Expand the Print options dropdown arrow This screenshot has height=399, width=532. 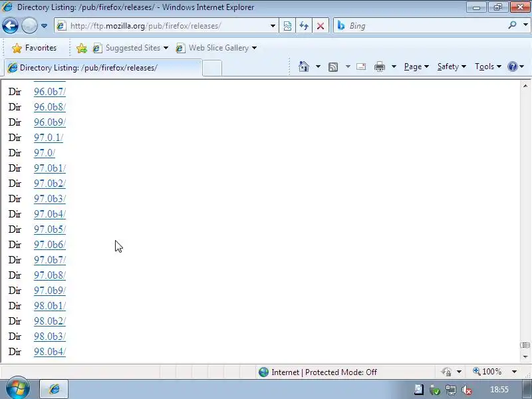pyautogui.click(x=394, y=66)
